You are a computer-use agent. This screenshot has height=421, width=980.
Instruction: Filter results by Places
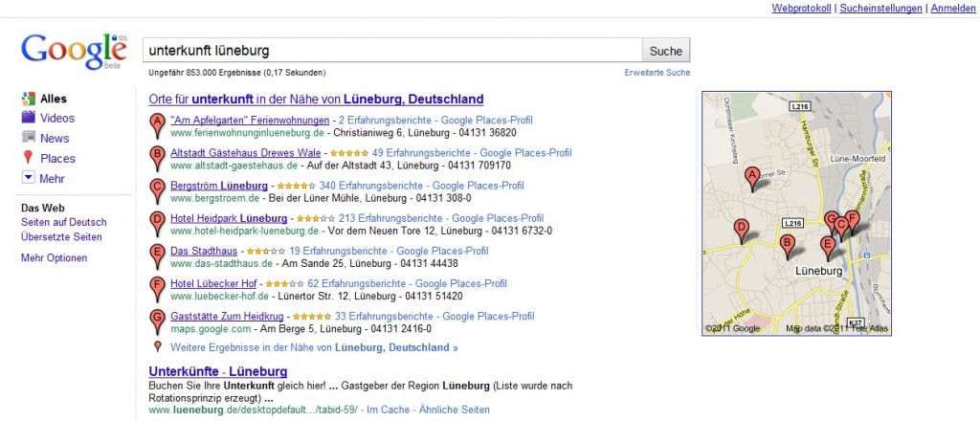57,159
